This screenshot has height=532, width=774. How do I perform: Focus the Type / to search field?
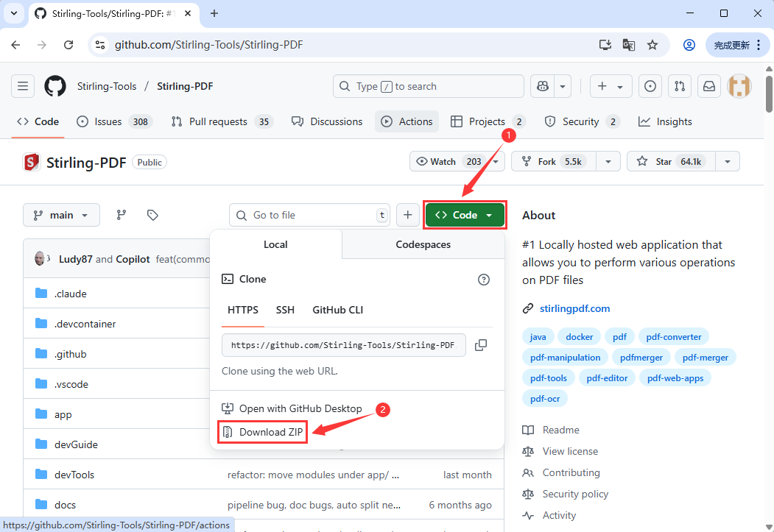[x=428, y=86]
